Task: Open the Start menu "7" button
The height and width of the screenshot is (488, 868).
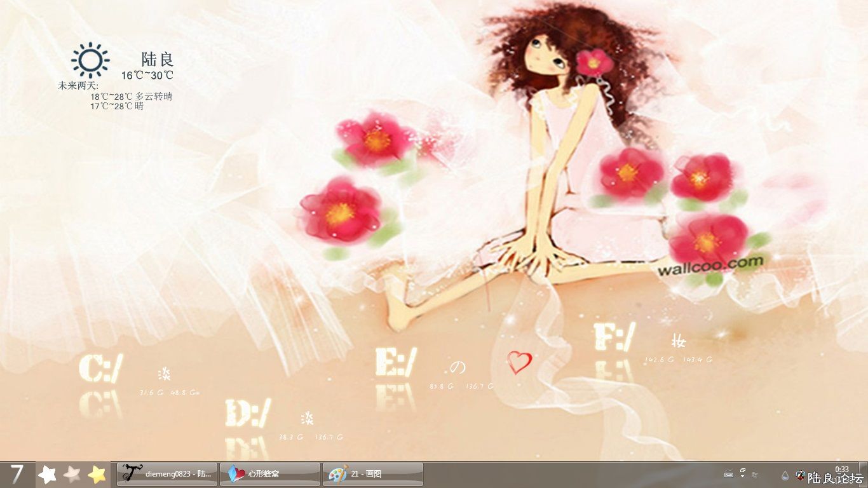Action: click(17, 474)
